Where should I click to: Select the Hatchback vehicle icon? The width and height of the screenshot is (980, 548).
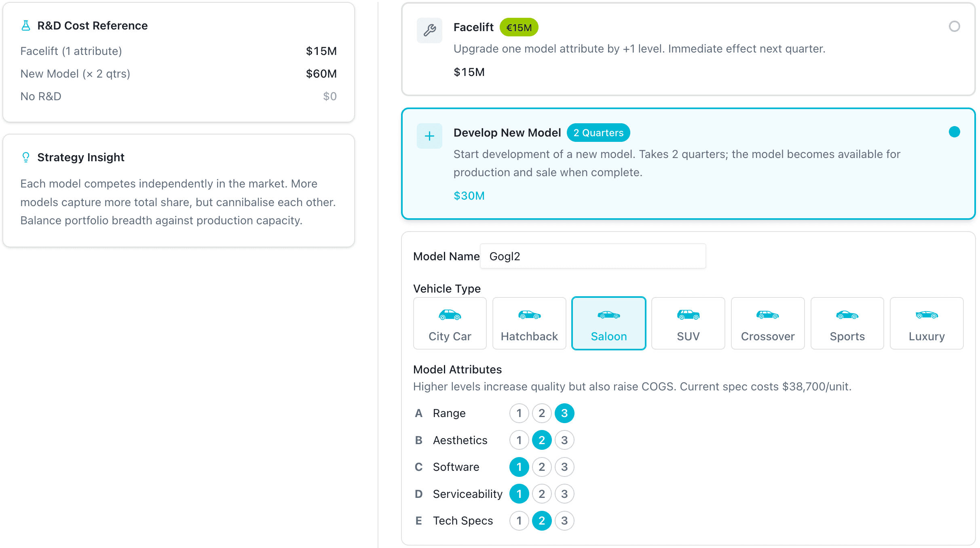pos(529,315)
